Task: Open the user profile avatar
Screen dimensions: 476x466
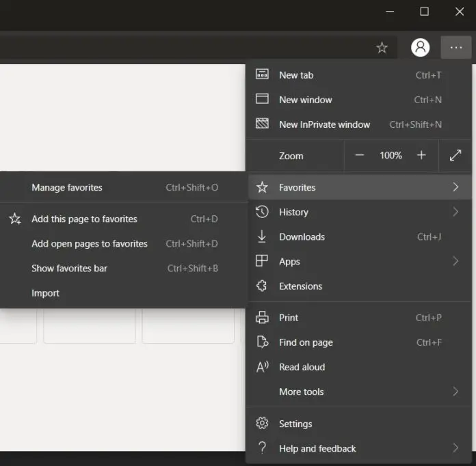Action: tap(420, 47)
